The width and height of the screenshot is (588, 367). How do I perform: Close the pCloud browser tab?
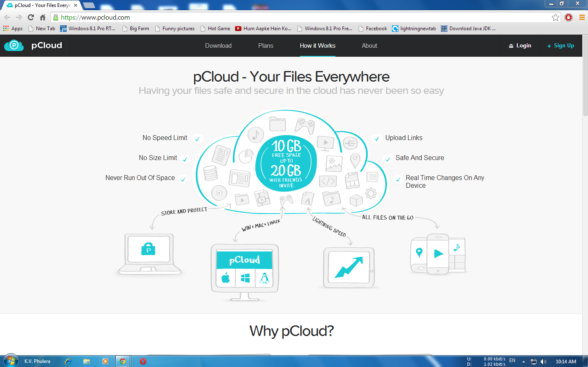point(76,5)
